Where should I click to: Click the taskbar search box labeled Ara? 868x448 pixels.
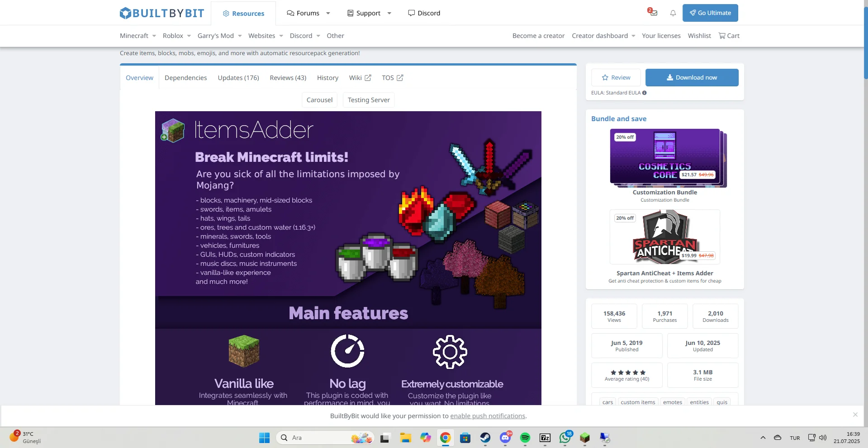pyautogui.click(x=325, y=438)
